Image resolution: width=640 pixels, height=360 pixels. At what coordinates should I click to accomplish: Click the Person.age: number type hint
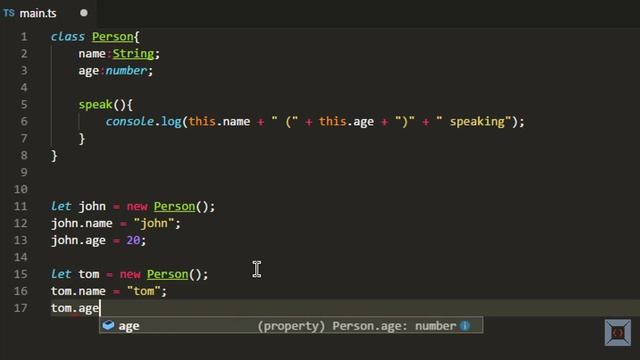click(394, 326)
